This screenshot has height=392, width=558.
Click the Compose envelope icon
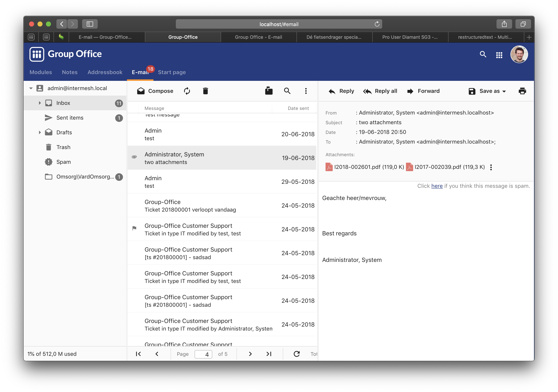pyautogui.click(x=141, y=91)
